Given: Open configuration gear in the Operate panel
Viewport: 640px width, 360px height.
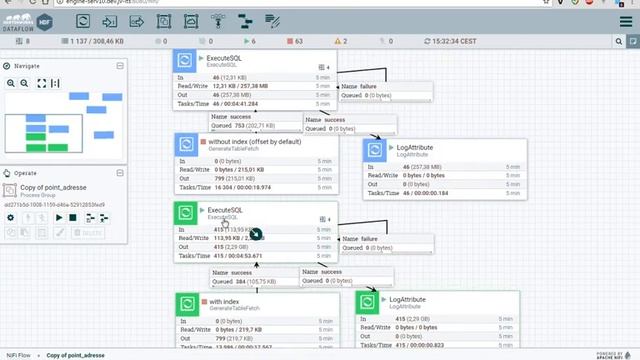Looking at the screenshot, I should (x=11, y=218).
